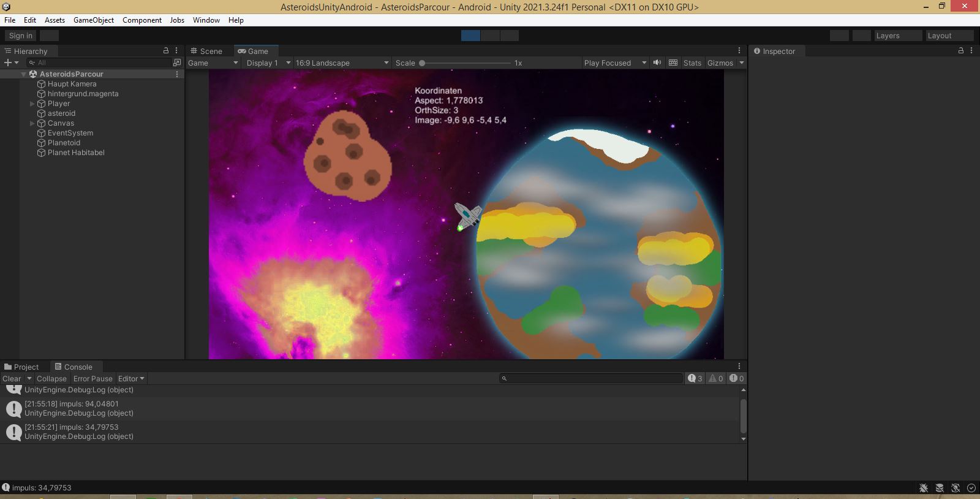Lock the Inspector panel with the padlock
980x499 pixels.
click(x=961, y=51)
